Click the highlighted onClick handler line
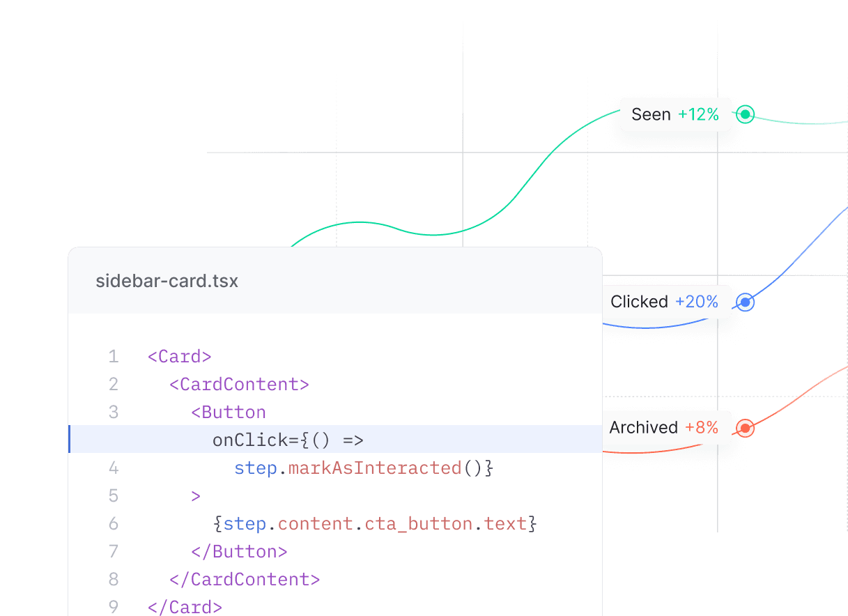The width and height of the screenshot is (848, 616). tap(288, 440)
